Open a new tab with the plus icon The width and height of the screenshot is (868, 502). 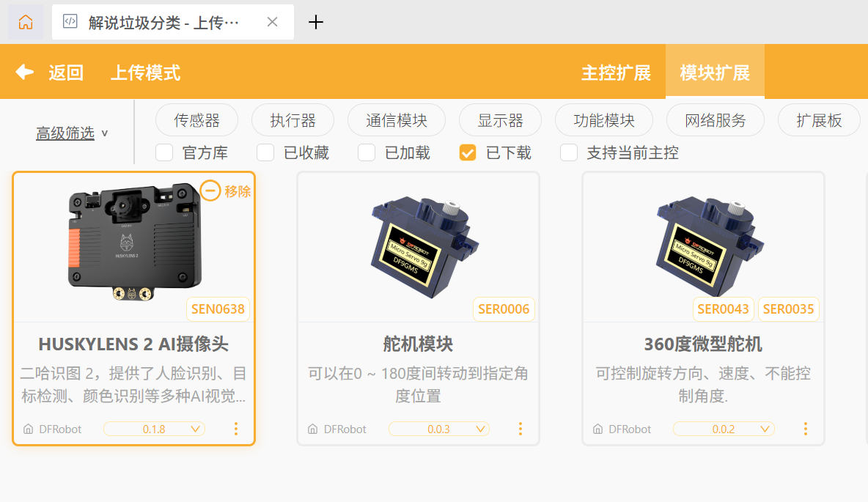tap(315, 22)
